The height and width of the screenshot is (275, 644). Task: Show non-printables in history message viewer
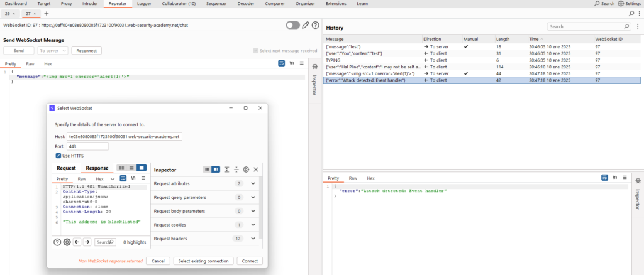click(615, 178)
